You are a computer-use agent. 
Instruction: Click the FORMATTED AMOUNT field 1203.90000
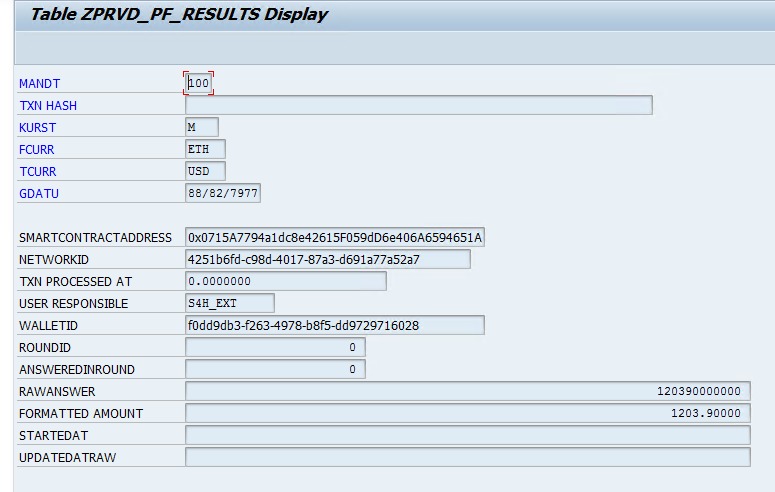pos(468,413)
